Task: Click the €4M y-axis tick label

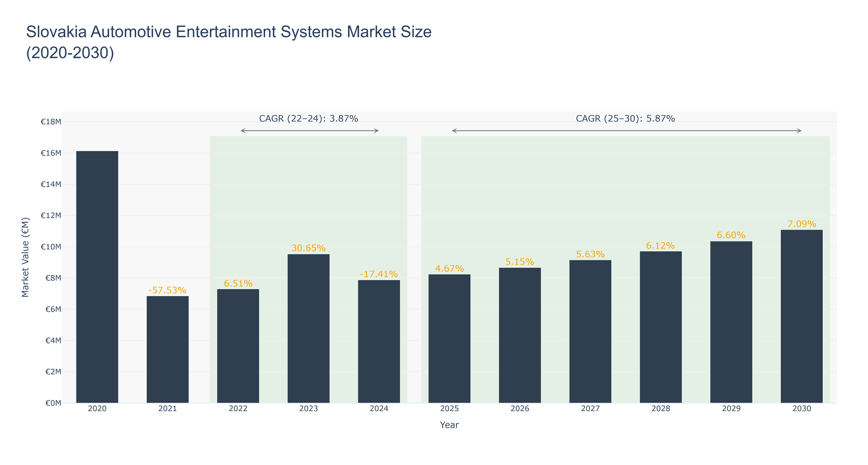Action: click(53, 340)
